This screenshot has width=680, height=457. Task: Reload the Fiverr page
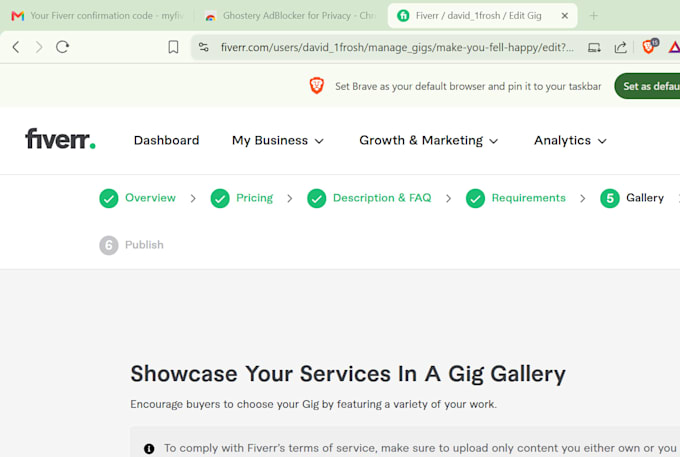click(x=62, y=47)
